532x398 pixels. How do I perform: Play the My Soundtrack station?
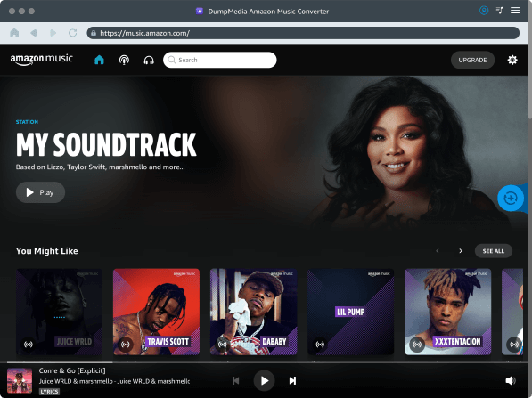[40, 192]
